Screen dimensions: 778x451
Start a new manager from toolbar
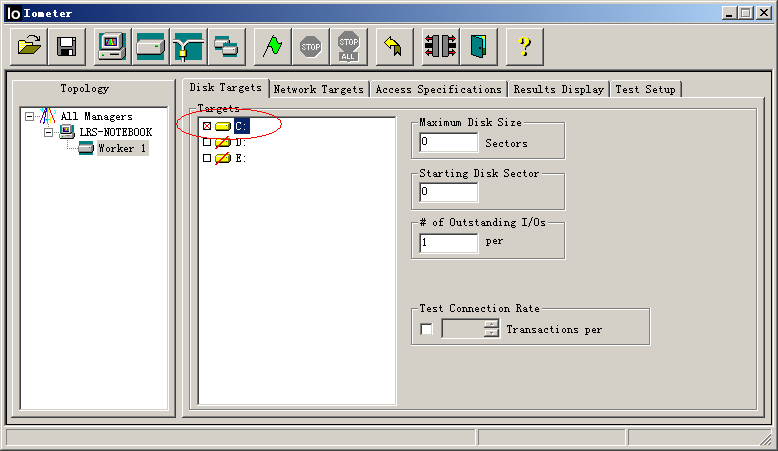pyautogui.click(x=112, y=46)
